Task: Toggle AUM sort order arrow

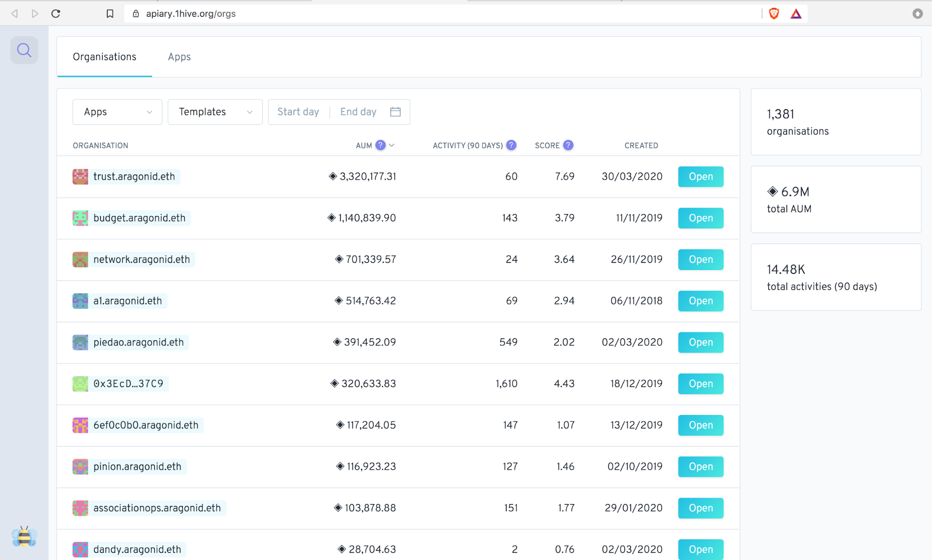Action: [x=392, y=145]
